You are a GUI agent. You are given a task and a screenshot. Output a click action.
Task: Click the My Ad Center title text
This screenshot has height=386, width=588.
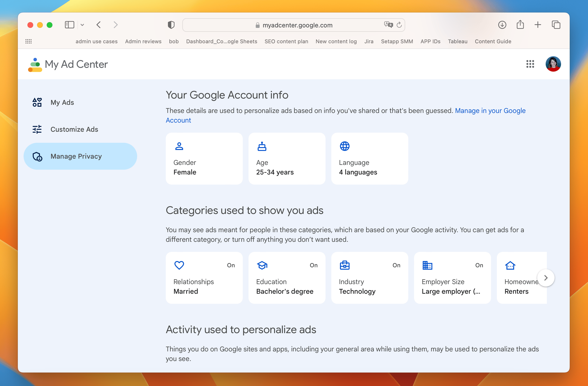76,64
